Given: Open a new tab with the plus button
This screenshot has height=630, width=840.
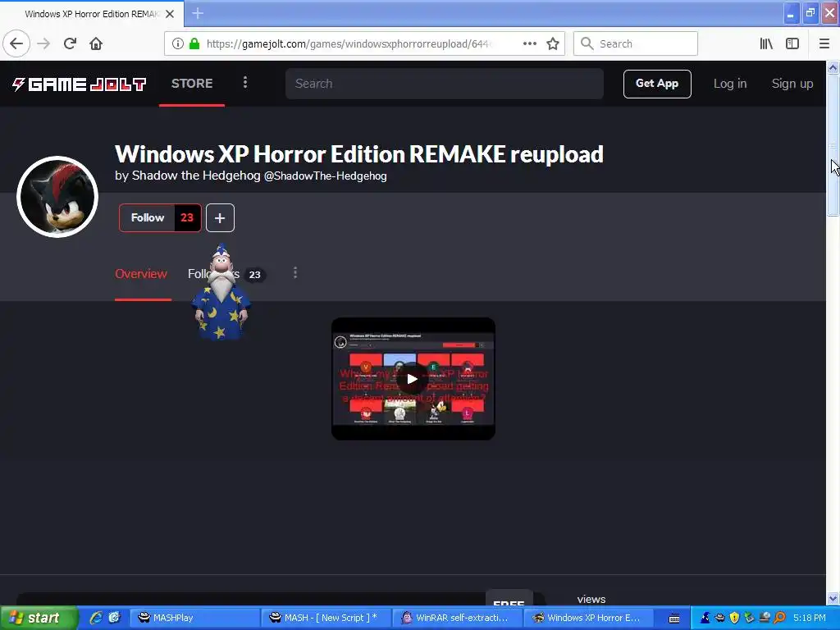Looking at the screenshot, I should tap(198, 13).
